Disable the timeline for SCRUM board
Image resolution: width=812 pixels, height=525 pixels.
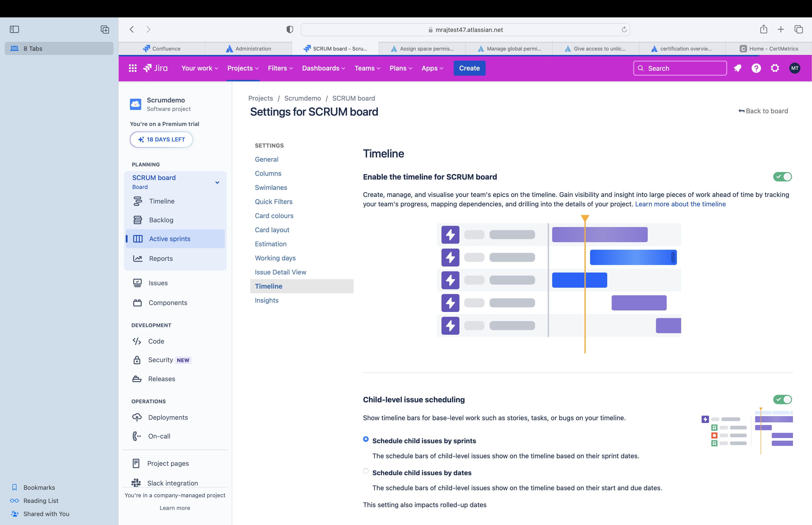[782, 176]
